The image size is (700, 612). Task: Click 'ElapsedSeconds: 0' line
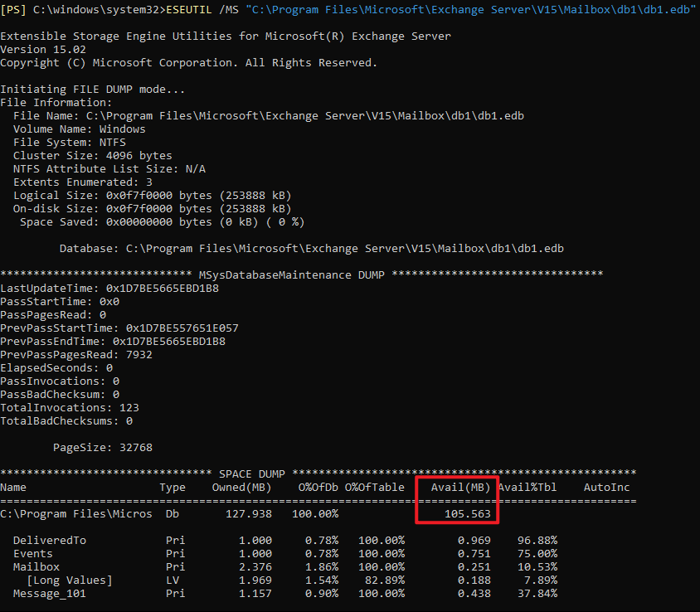[56, 368]
